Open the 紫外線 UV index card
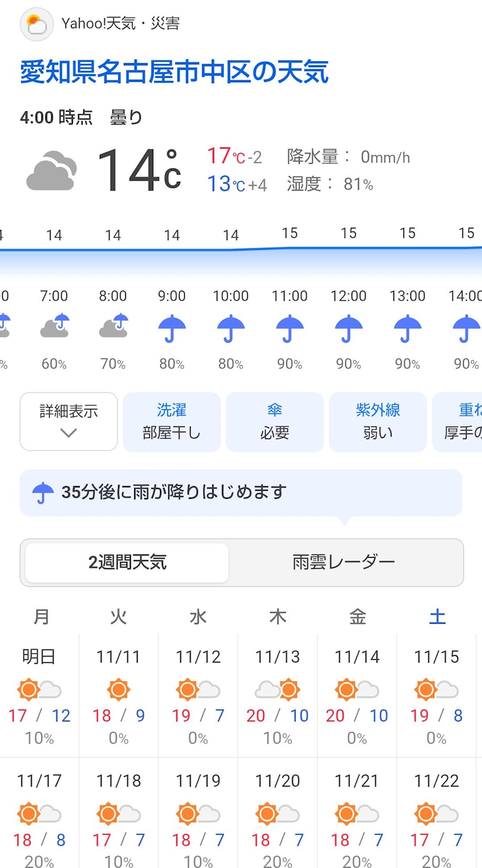Screen dimensions: 482x868 (378, 421)
